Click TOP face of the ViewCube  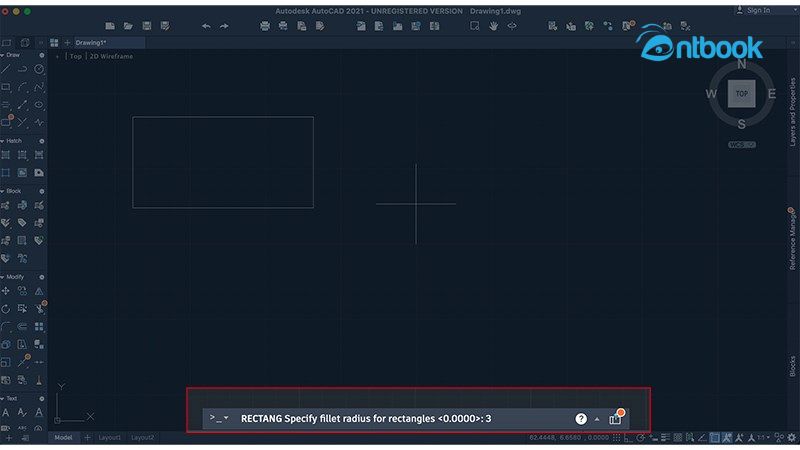[741, 94]
